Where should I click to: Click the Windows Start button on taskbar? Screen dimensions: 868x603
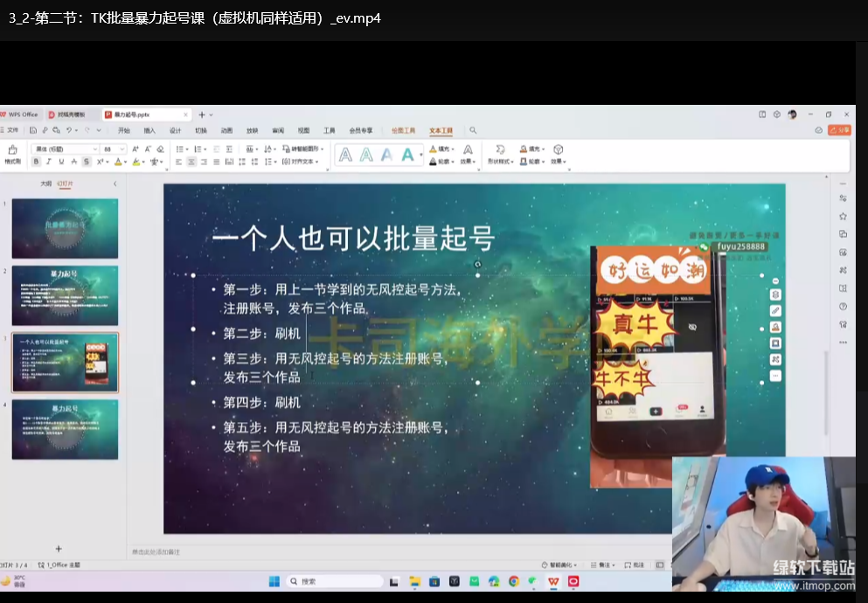tap(274, 581)
